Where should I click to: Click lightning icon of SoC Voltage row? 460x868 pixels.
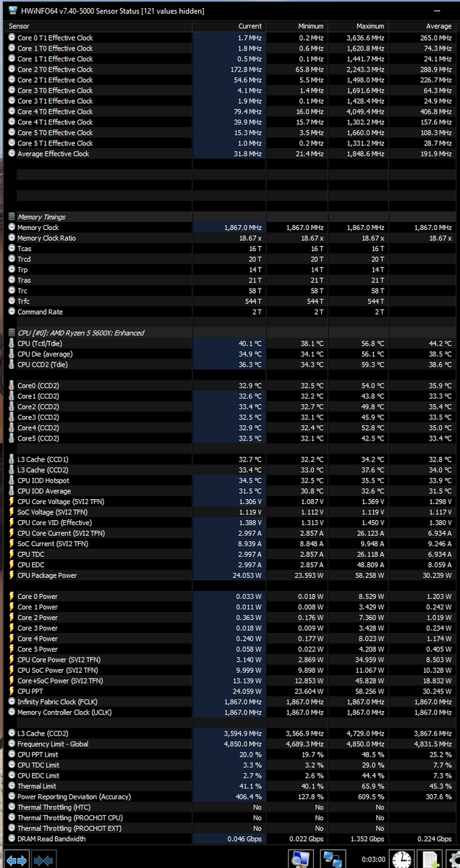pyautogui.click(x=12, y=512)
